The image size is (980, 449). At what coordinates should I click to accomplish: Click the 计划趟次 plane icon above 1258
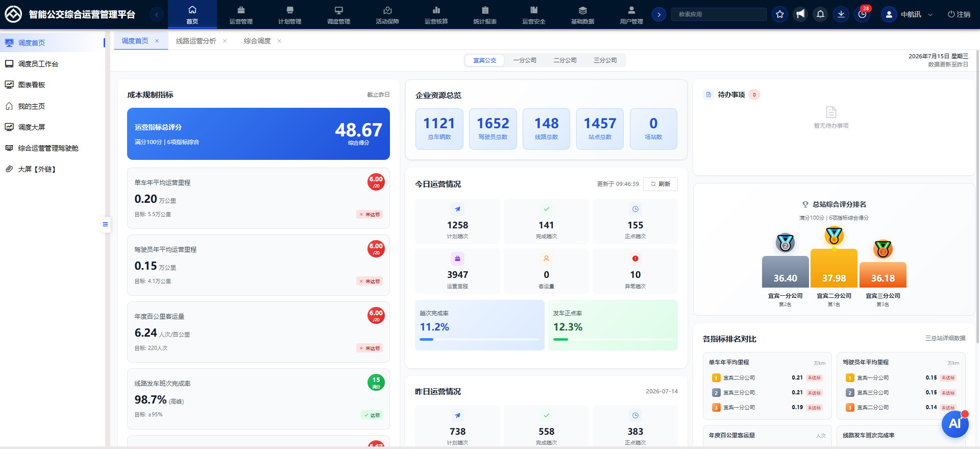pyautogui.click(x=457, y=209)
